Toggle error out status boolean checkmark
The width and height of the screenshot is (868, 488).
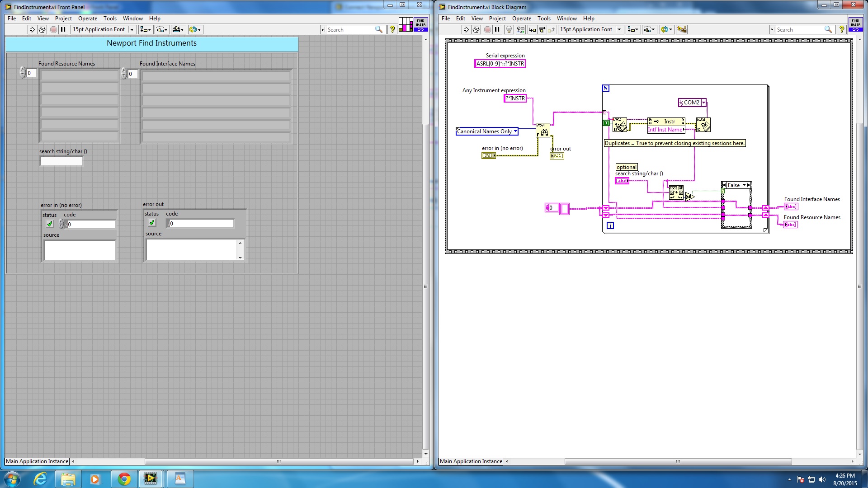[152, 223]
